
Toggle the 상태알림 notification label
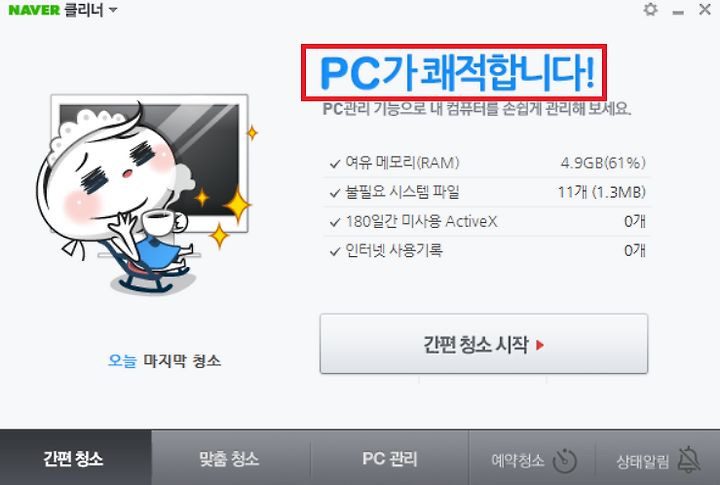(642, 462)
